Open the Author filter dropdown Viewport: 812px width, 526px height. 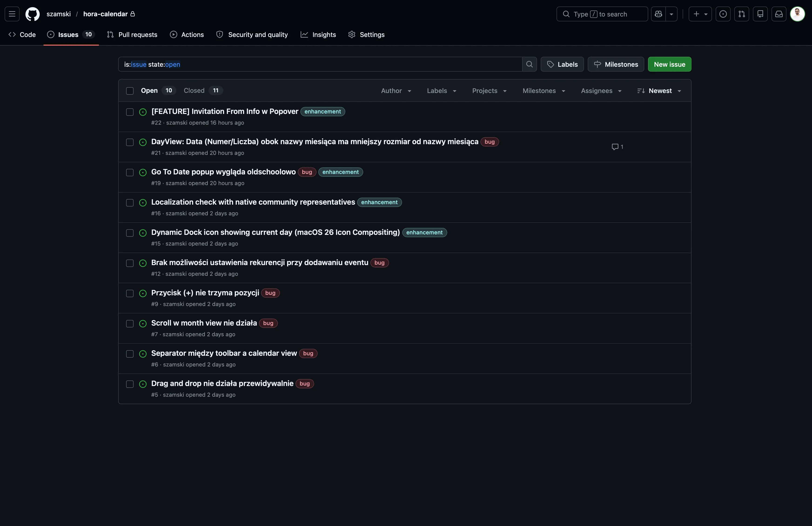point(396,91)
